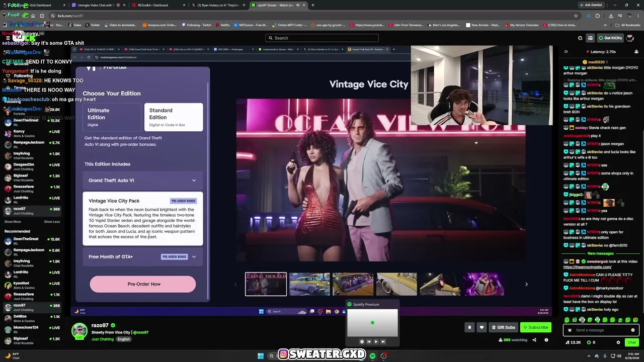644x362 pixels.
Task: Click the Kick shop icon in header
Action: (590, 38)
